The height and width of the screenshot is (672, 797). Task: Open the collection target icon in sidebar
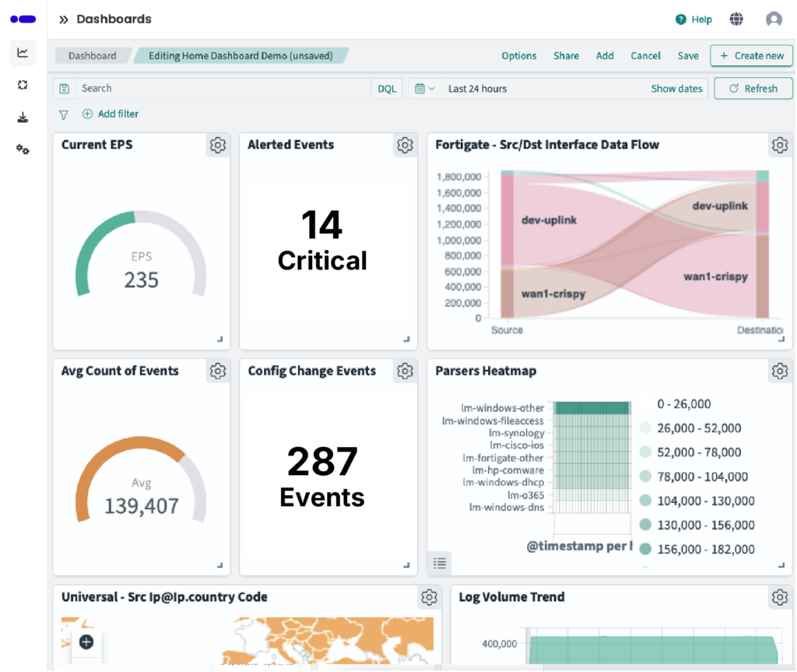point(23,85)
